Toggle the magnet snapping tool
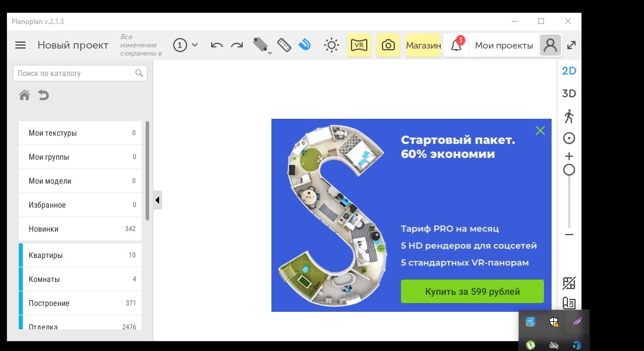This screenshot has width=644, height=351. click(305, 44)
